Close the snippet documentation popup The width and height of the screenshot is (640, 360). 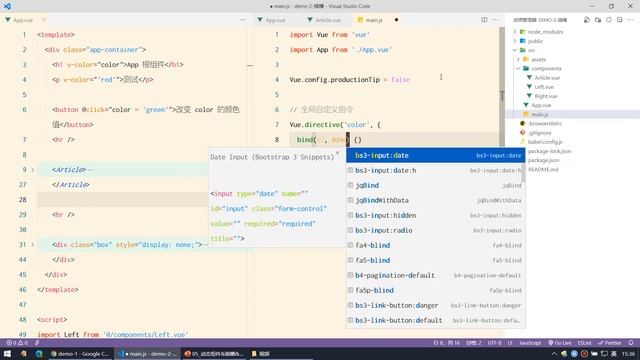pos(337,153)
